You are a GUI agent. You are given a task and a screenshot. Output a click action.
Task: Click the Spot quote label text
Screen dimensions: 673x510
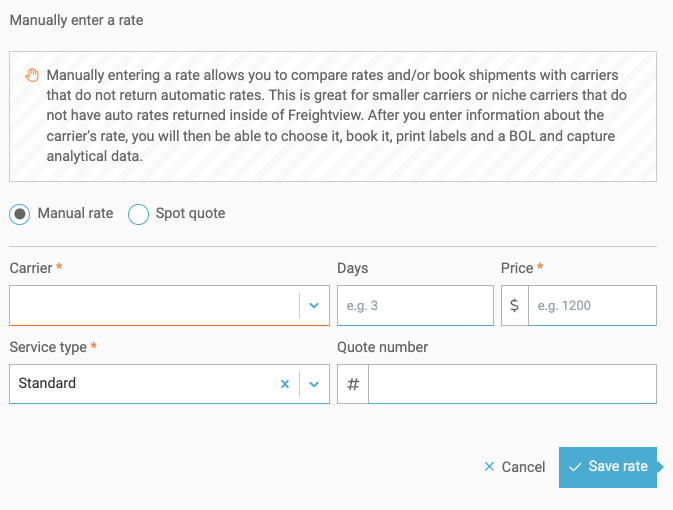(190, 213)
